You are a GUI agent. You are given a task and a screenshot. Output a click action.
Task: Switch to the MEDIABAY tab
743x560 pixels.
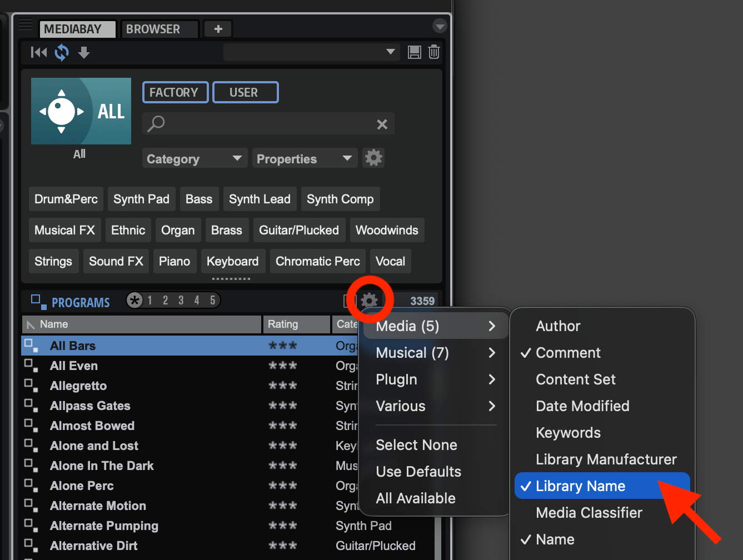click(77, 29)
